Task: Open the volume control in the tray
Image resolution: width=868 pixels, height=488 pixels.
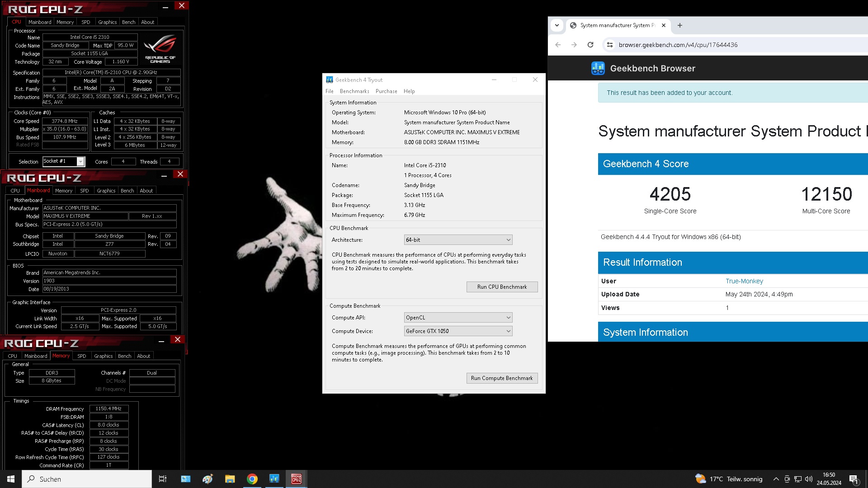Action: [809, 479]
